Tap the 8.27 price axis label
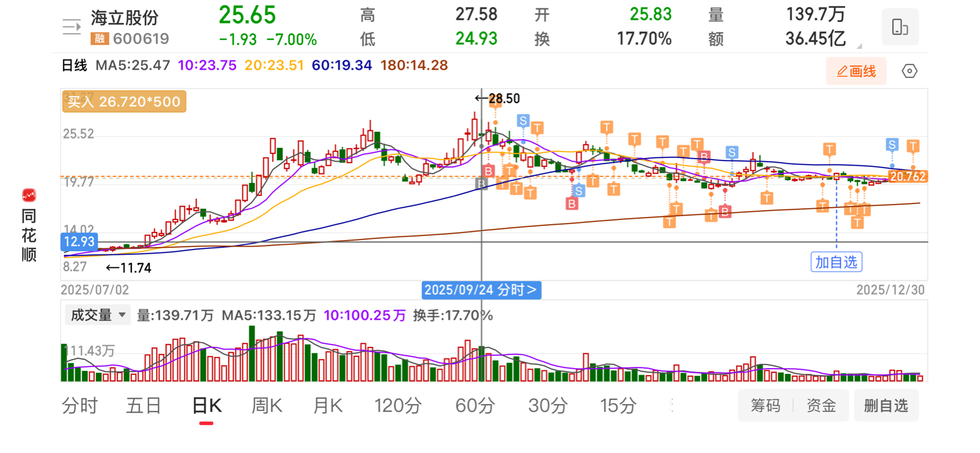The image size is (980, 453). pyautogui.click(x=75, y=267)
